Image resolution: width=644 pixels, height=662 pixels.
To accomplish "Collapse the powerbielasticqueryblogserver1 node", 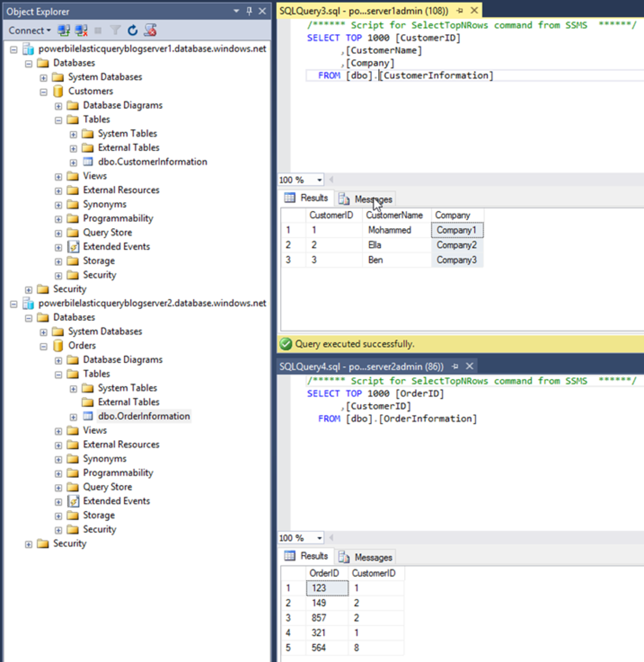I will [x=14, y=49].
